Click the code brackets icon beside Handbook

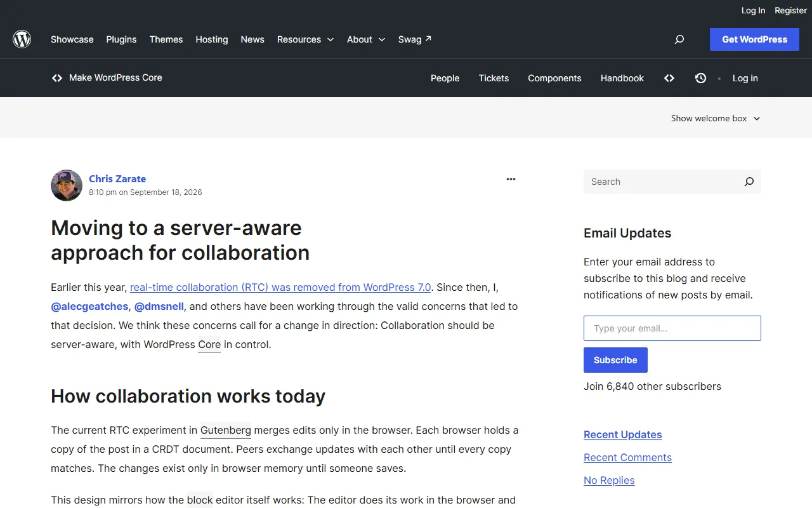point(669,78)
